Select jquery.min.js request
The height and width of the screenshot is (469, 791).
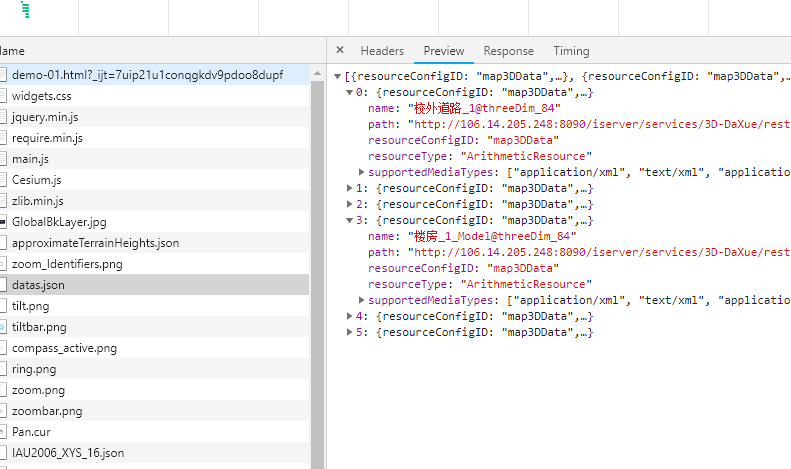point(154,117)
